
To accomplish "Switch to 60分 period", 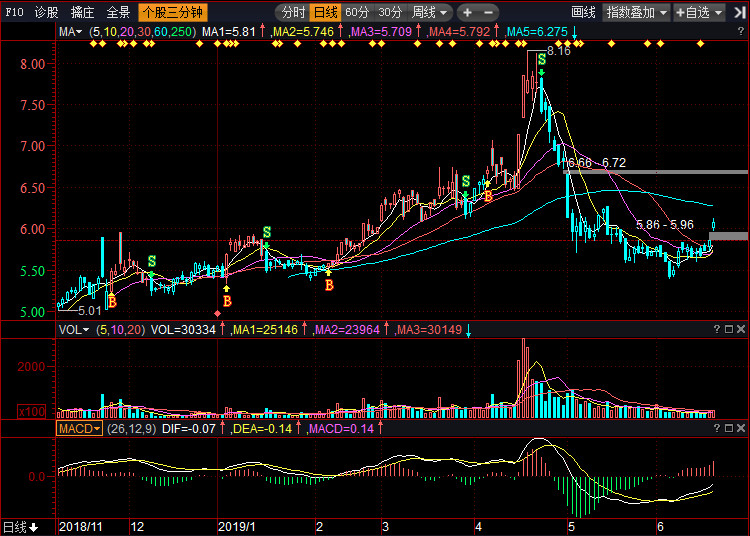I will [x=357, y=13].
